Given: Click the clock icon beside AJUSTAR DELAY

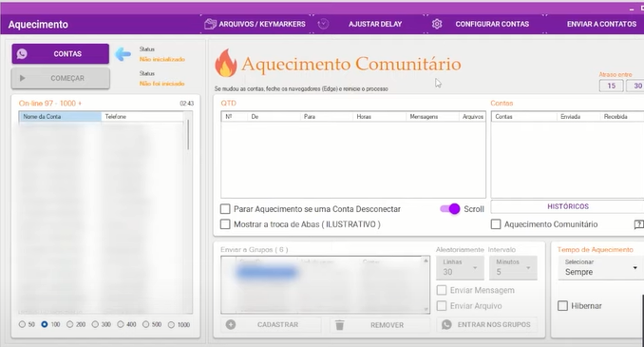Looking at the screenshot, I should coord(323,24).
